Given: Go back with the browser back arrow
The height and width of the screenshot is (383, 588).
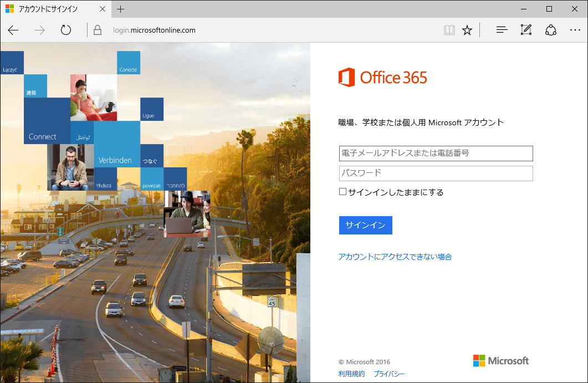Looking at the screenshot, I should 13,30.
